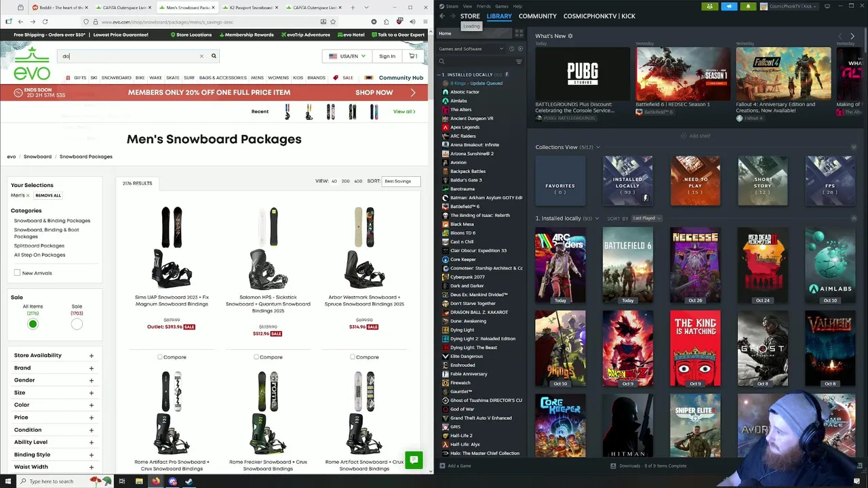
Task: Open What's New settings gear in Steam
Action: [570, 36]
